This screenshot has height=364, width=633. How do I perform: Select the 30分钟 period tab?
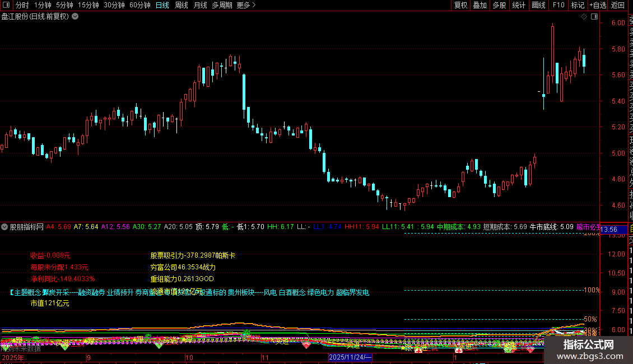coord(114,5)
